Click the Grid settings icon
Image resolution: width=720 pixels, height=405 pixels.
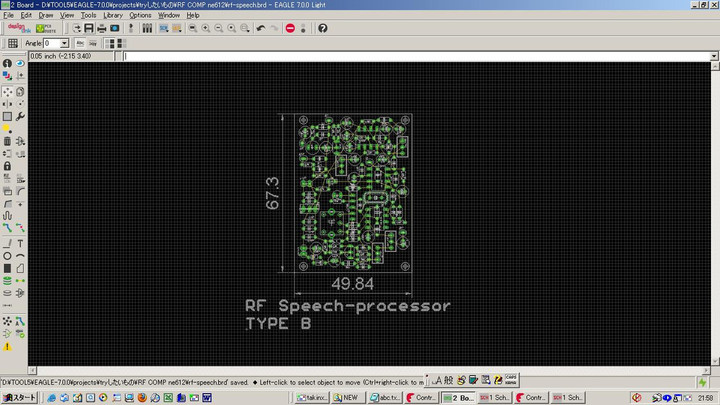coord(13,44)
